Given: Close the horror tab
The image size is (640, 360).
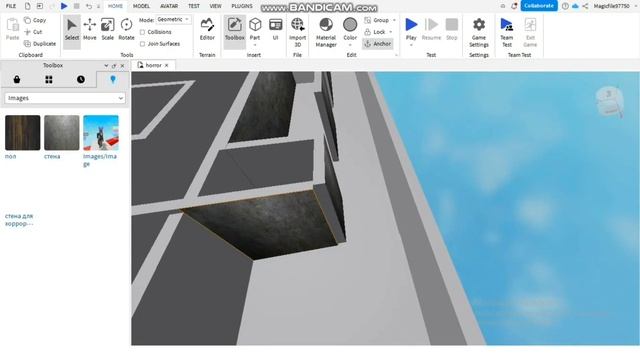Looking at the screenshot, I should 167,65.
